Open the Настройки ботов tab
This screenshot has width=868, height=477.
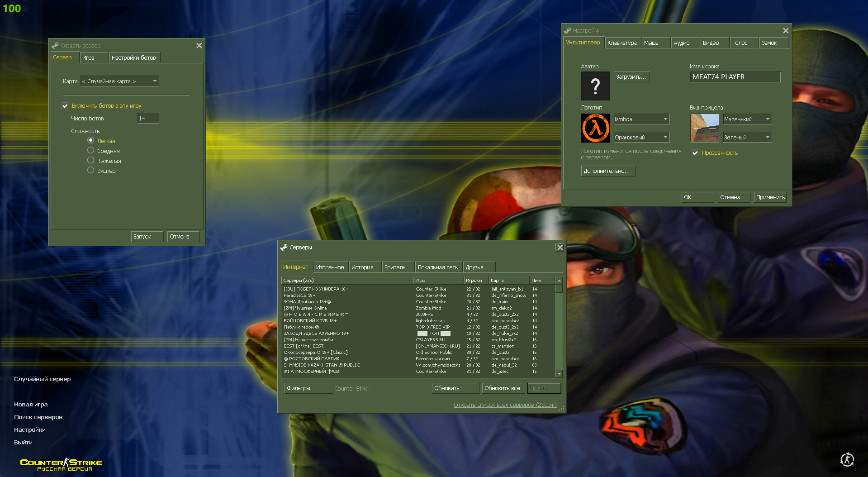[134, 58]
